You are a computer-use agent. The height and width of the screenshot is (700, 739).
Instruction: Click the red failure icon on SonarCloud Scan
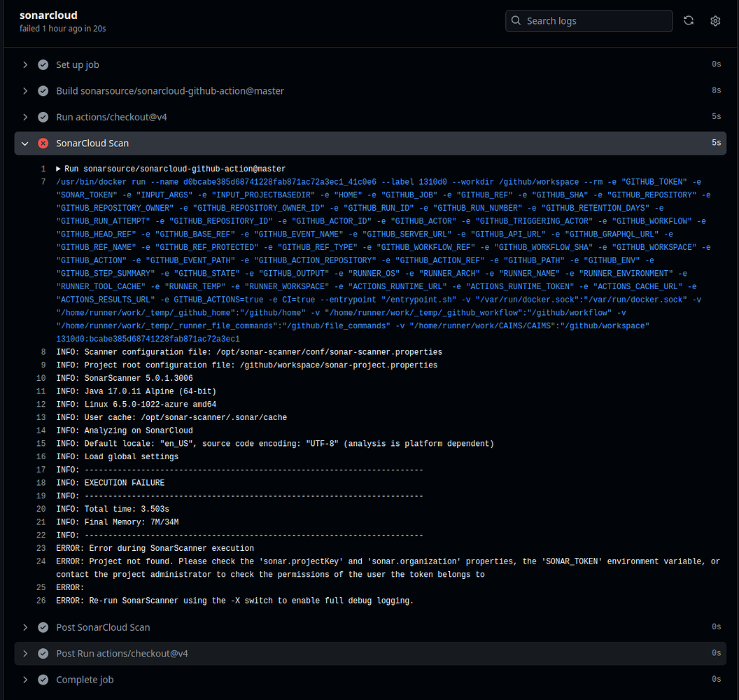pos(43,143)
